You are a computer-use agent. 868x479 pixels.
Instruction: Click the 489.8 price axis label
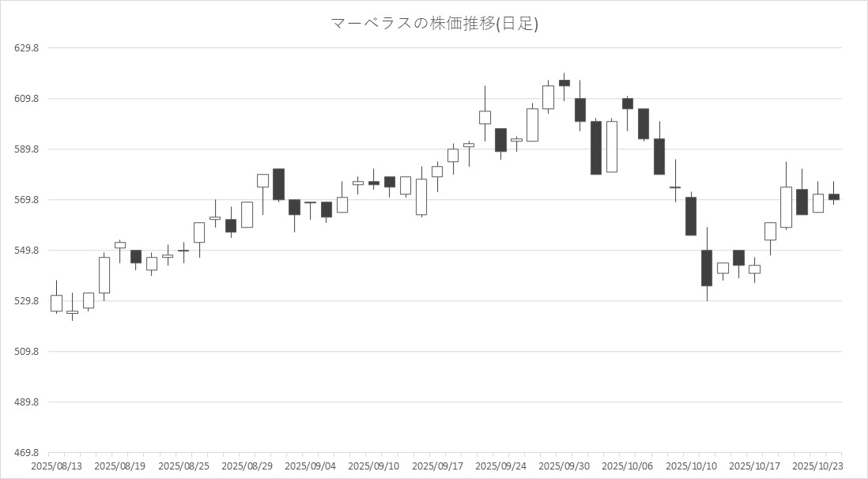tap(26, 402)
